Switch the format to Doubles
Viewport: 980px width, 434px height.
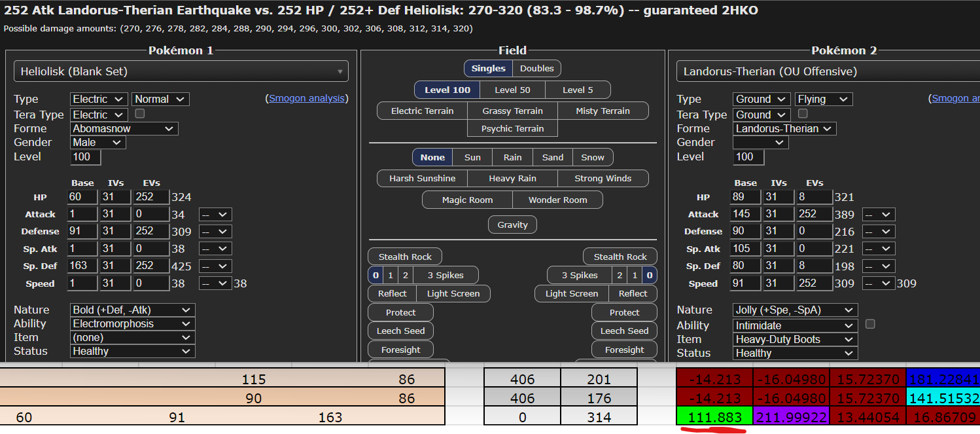[536, 68]
